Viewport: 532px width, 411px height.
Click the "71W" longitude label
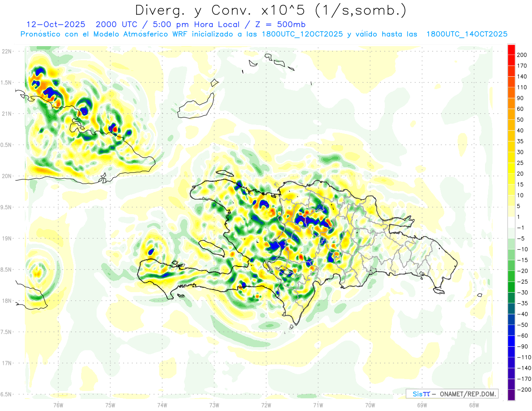tap(318, 405)
